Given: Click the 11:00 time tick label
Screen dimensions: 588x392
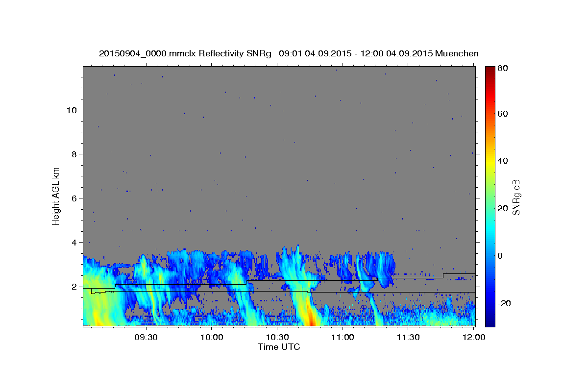Looking at the screenshot, I should pos(343,337).
